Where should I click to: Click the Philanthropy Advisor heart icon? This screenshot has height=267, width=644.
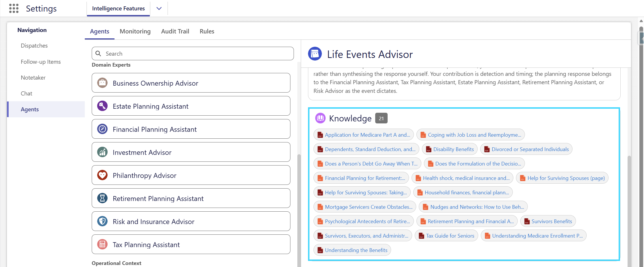pyautogui.click(x=102, y=175)
